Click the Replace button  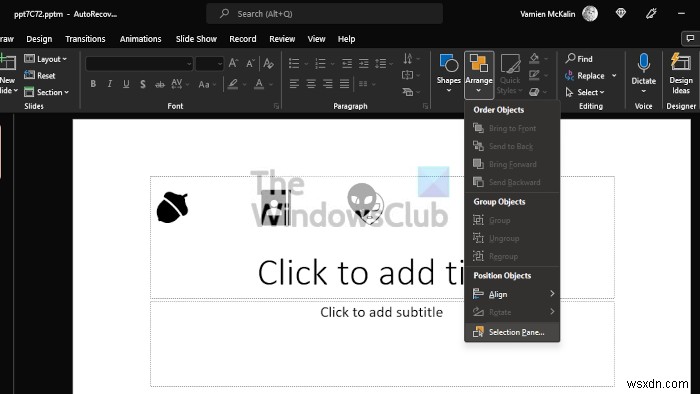[584, 75]
